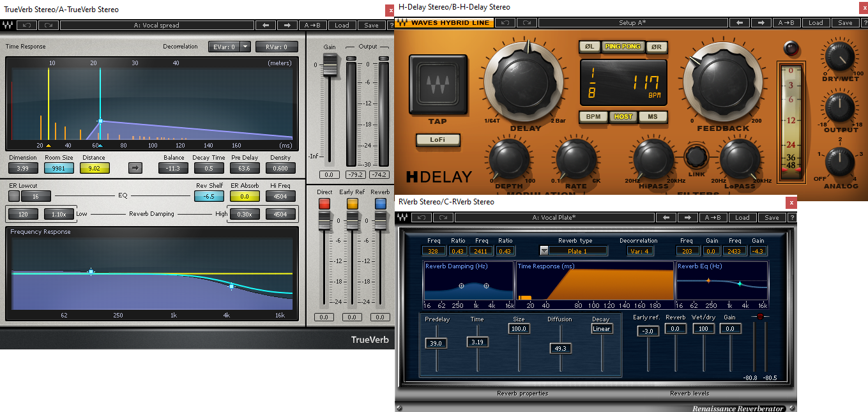868x412 pixels.
Task: Click the modulation RATE knob
Action: click(x=576, y=160)
